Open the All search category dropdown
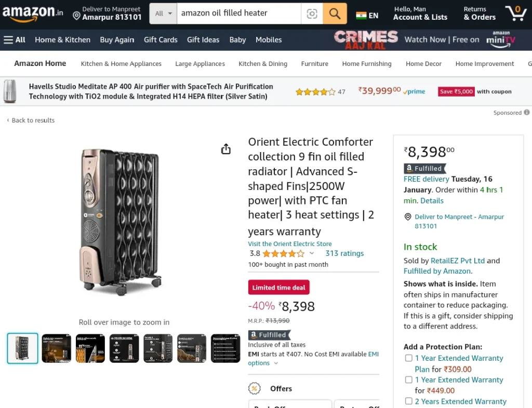The height and width of the screenshot is (408, 532). (163, 13)
